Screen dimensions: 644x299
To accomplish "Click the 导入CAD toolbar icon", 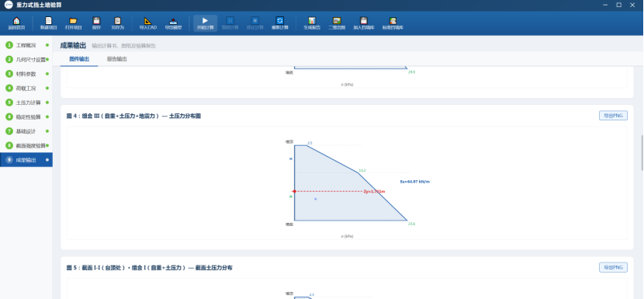I will (148, 23).
